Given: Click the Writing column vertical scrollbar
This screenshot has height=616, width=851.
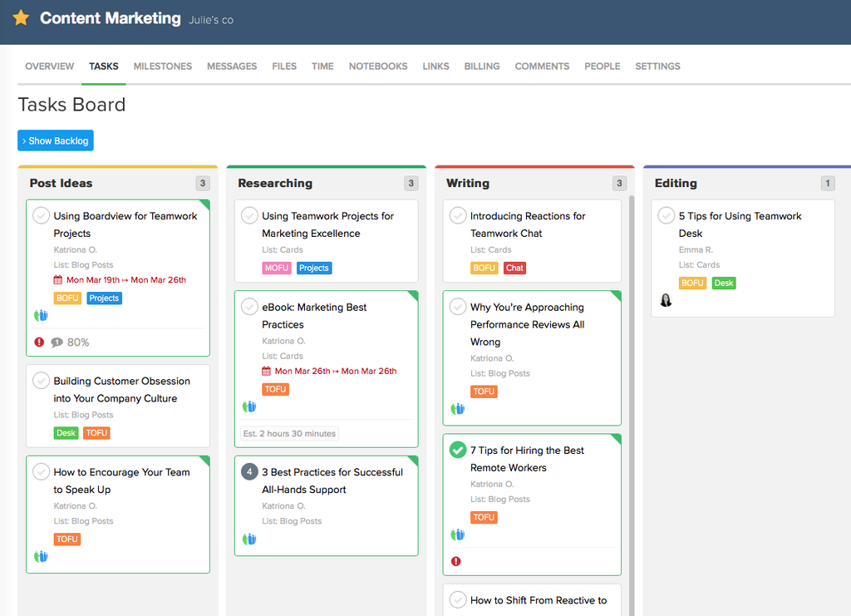Looking at the screenshot, I should 632,406.
